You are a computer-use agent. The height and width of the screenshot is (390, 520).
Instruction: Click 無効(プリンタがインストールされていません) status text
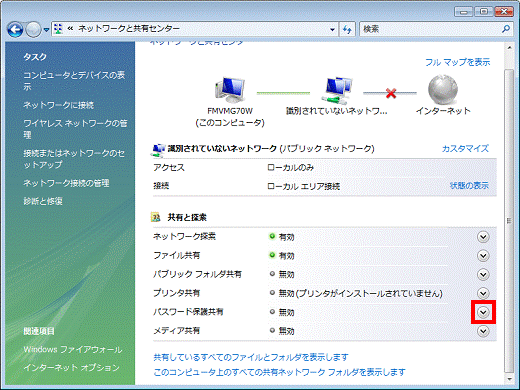click(x=361, y=293)
